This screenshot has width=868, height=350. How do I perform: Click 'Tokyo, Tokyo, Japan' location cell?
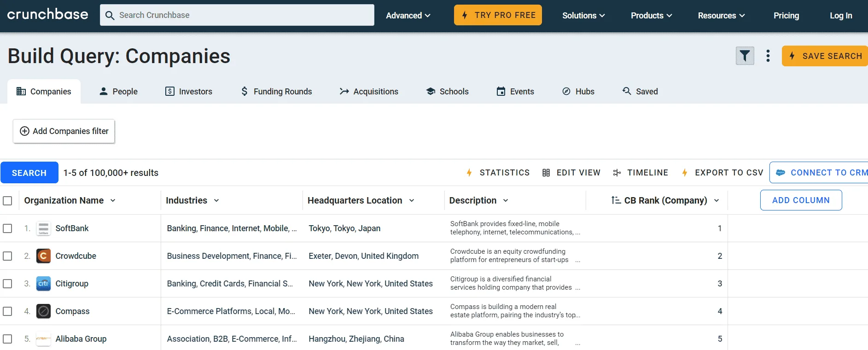[344, 228]
